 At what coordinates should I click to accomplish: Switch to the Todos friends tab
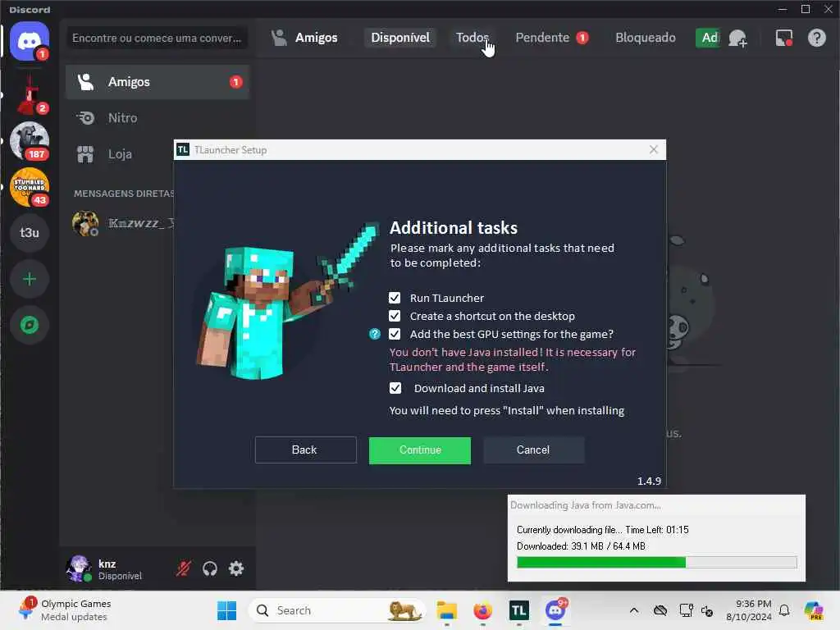click(472, 38)
